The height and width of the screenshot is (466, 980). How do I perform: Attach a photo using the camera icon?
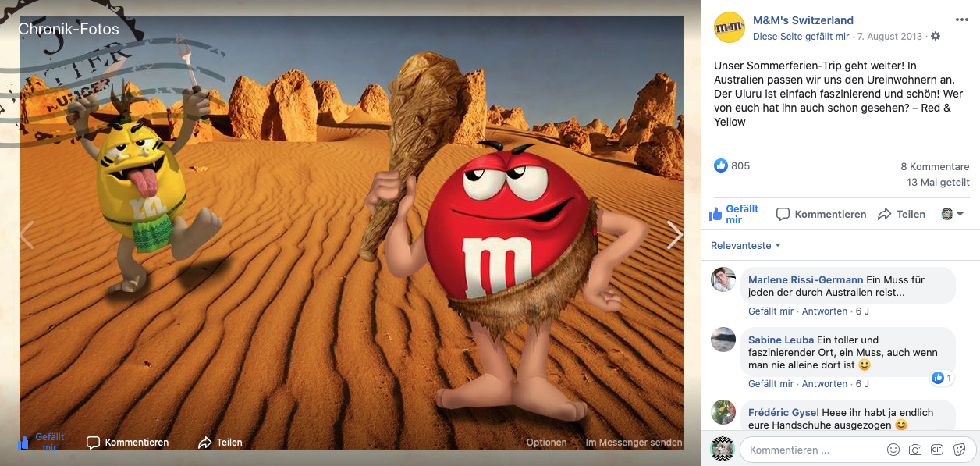915,450
